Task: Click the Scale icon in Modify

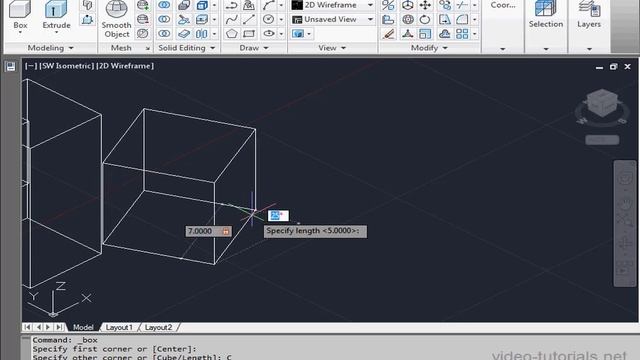Action: (425, 33)
